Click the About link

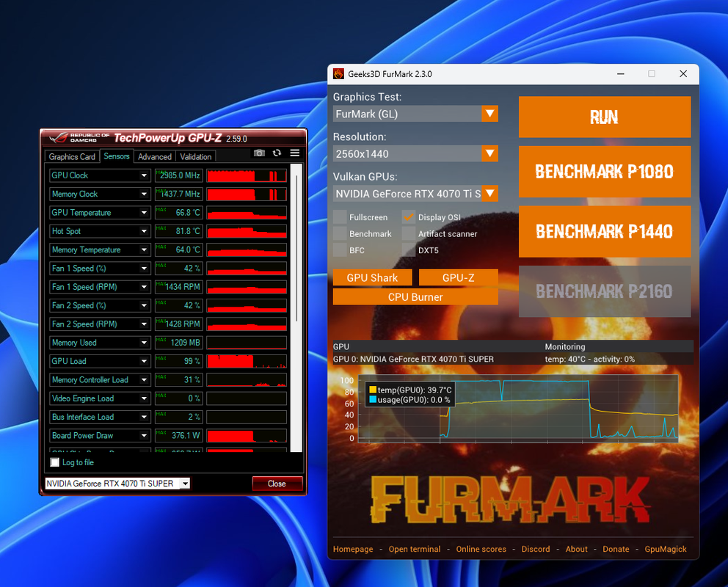pyautogui.click(x=576, y=549)
